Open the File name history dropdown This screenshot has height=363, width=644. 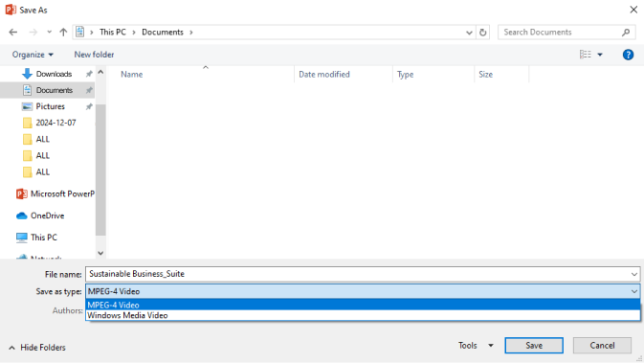click(634, 274)
